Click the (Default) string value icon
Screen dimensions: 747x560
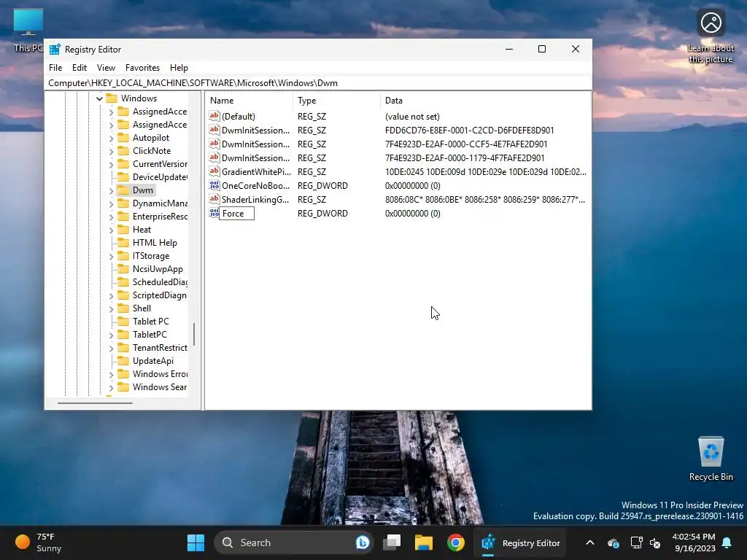[x=214, y=116]
